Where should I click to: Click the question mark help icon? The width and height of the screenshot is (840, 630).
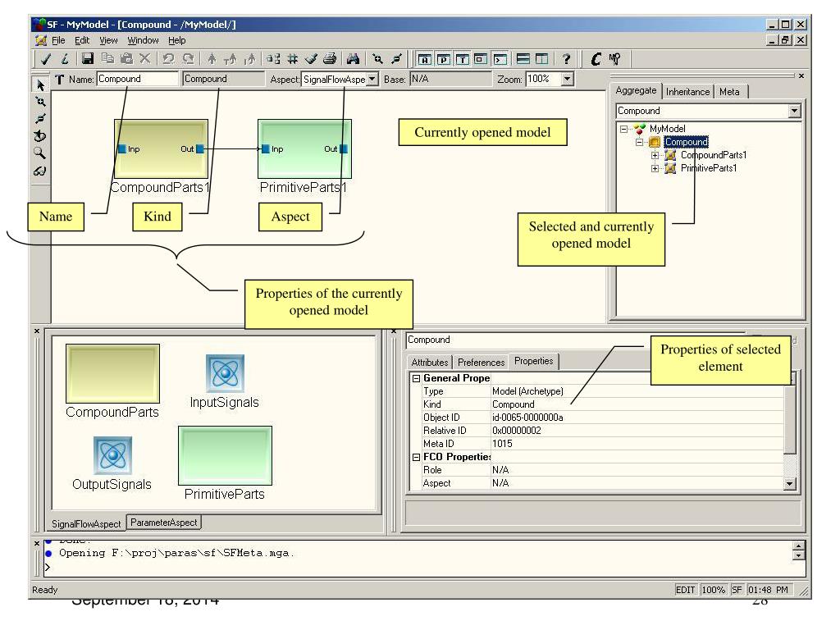[x=566, y=59]
